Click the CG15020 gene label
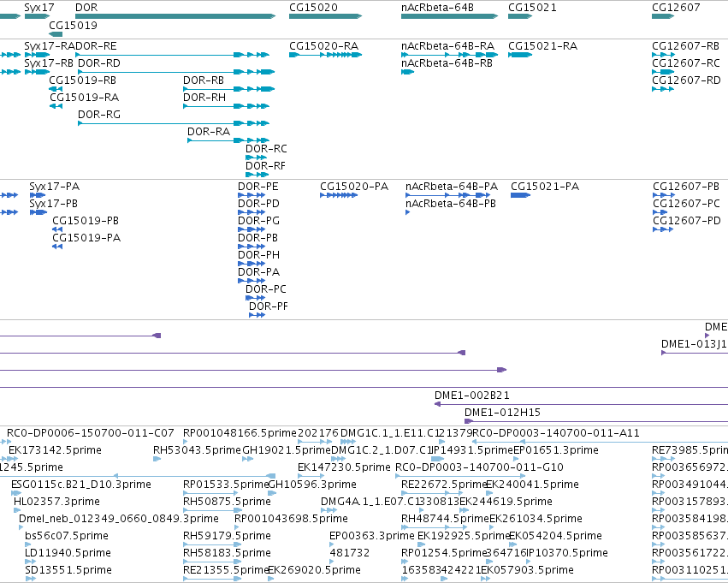 313,8
